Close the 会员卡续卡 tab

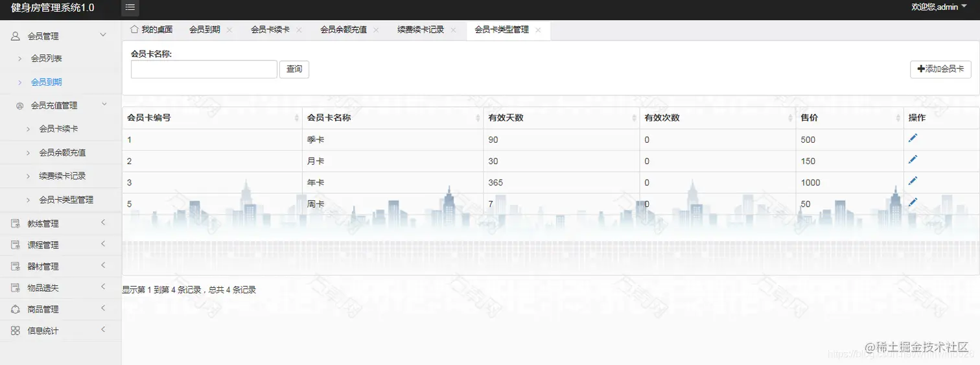click(299, 30)
